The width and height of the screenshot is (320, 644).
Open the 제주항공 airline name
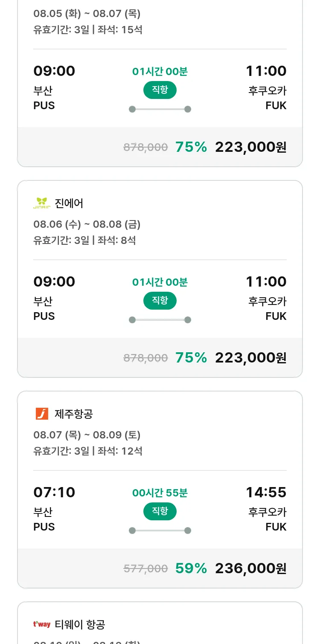[74, 414]
